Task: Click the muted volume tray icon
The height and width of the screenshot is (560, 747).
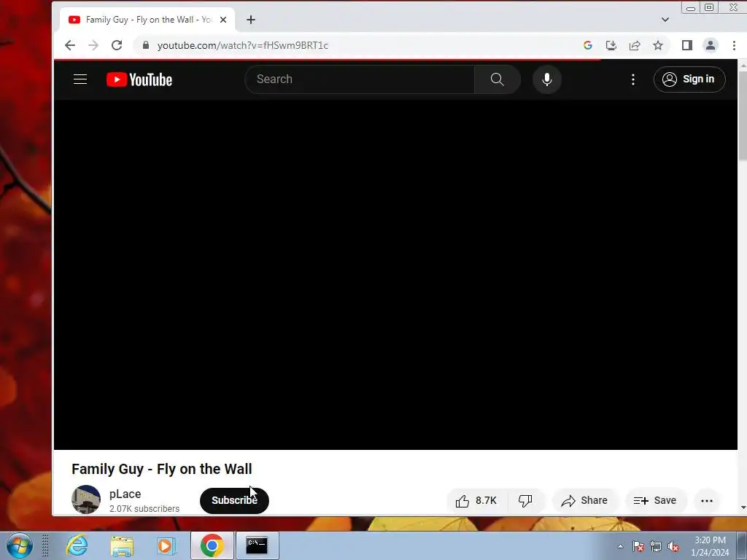Action: tap(673, 546)
